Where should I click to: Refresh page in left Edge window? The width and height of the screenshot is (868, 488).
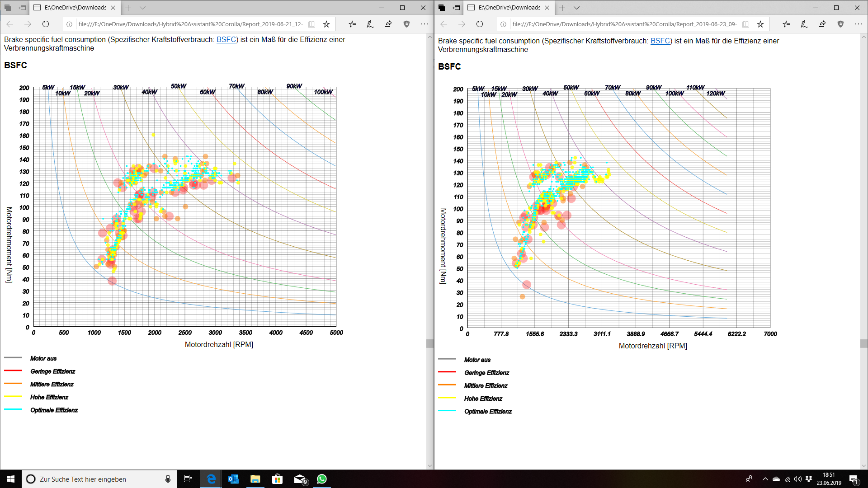point(45,24)
